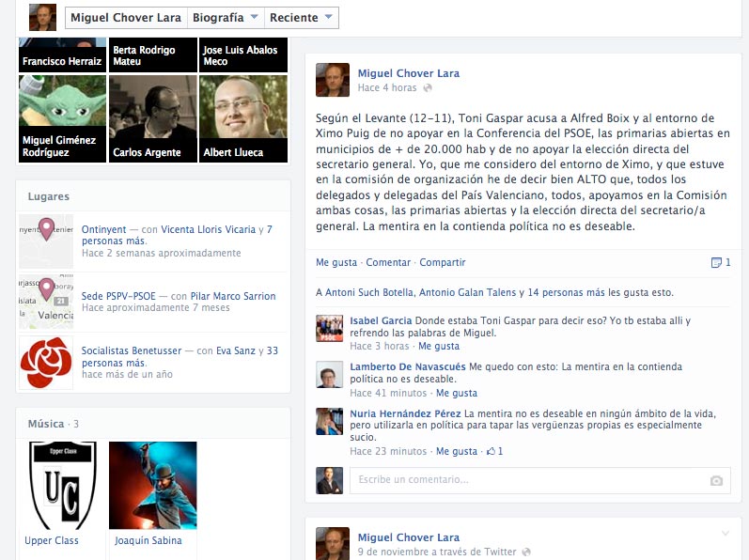Click Me gusta on the main post

click(336, 262)
